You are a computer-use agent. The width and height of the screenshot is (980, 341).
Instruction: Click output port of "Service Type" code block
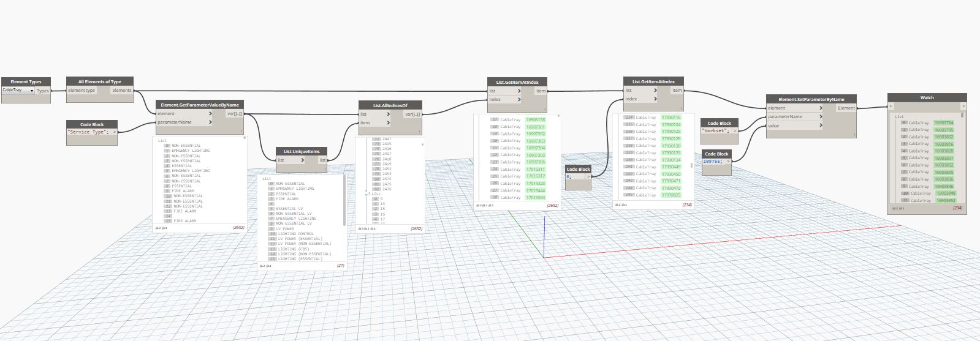(x=114, y=132)
